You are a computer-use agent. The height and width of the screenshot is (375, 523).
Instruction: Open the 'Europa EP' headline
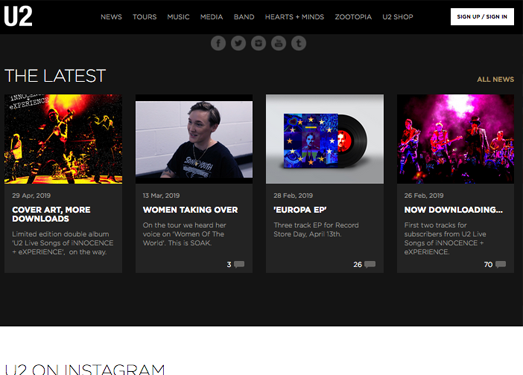300,210
